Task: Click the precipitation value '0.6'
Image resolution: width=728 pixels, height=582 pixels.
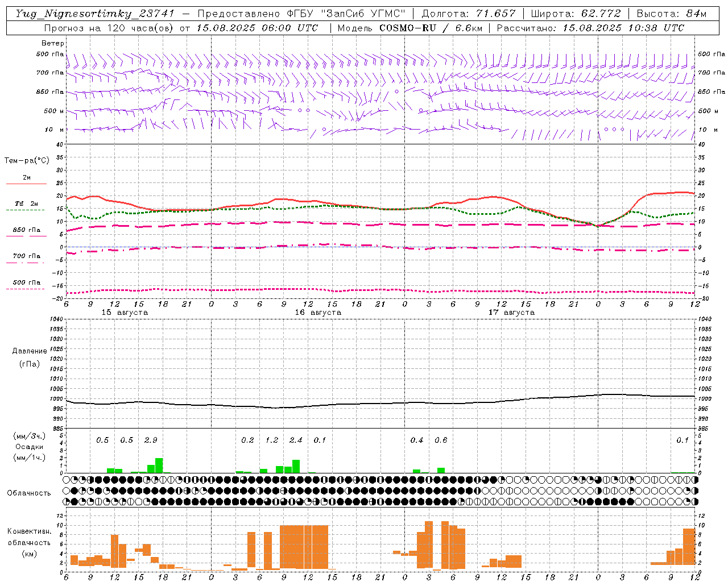Action: (x=441, y=440)
